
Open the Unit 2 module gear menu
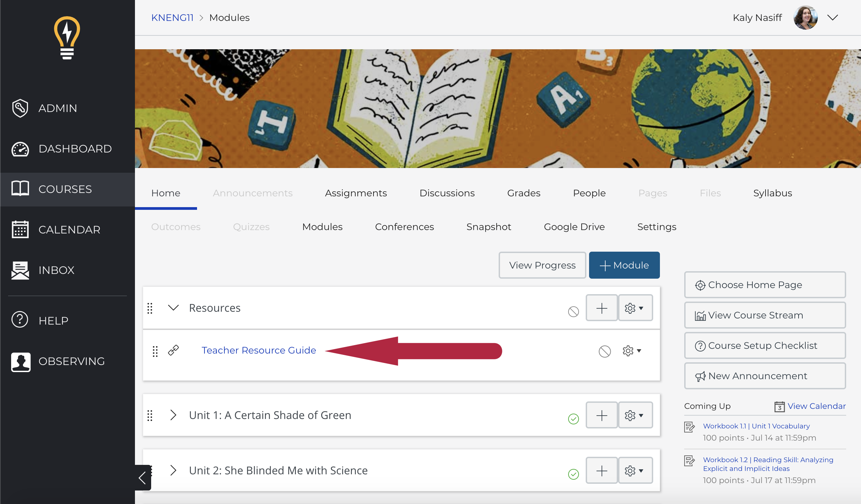pyautogui.click(x=635, y=471)
